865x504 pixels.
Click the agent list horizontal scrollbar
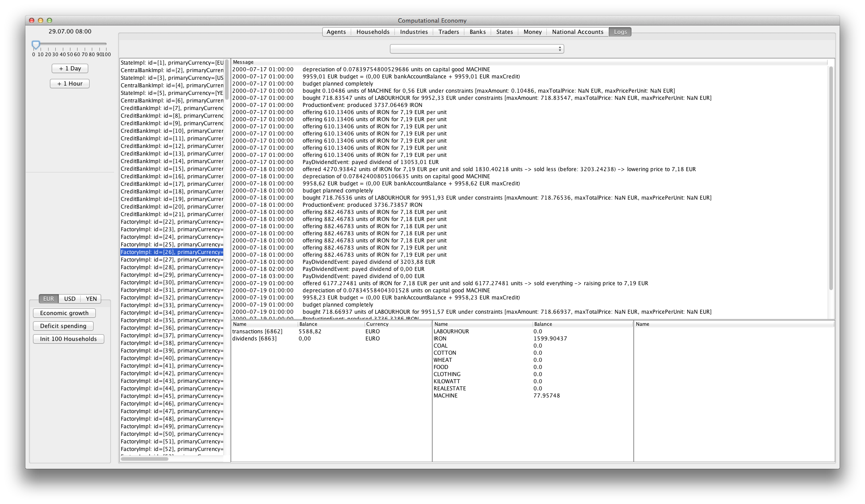tap(144, 459)
